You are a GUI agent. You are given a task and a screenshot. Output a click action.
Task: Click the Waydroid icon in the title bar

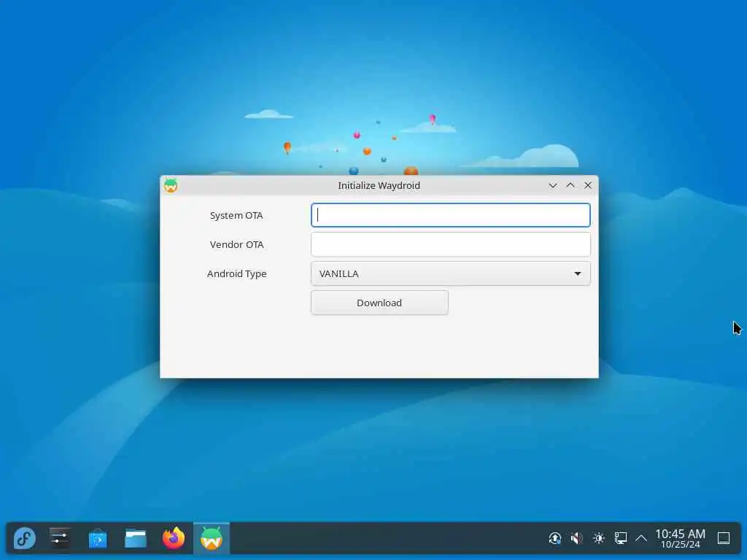pyautogui.click(x=171, y=185)
